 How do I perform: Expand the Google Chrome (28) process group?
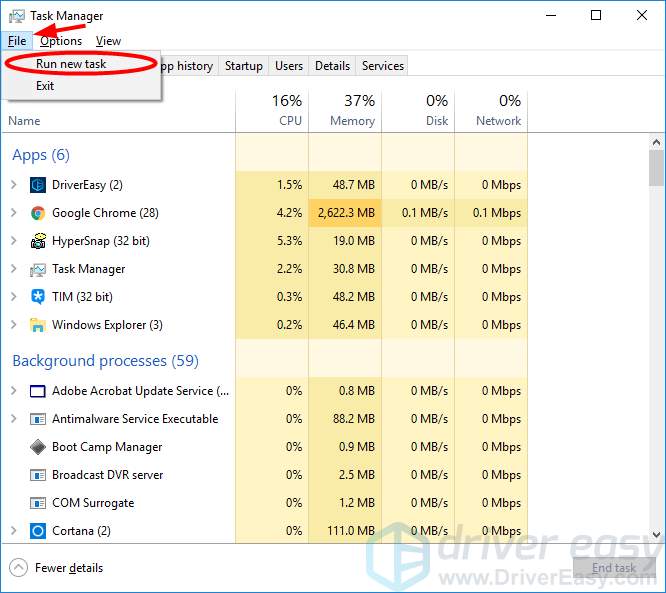pos(14,213)
